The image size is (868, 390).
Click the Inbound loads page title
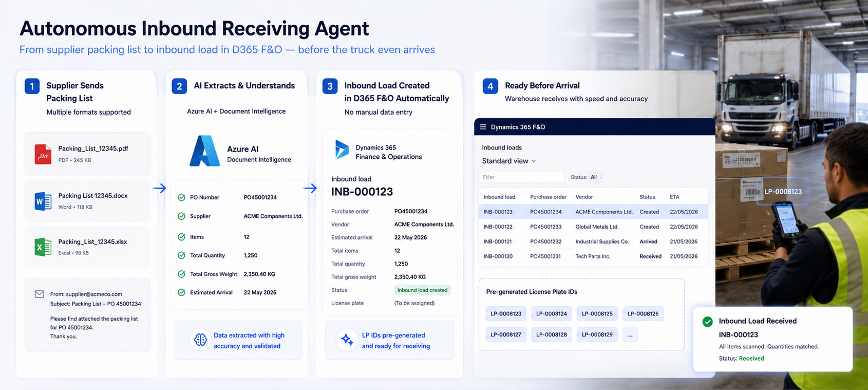(502, 147)
